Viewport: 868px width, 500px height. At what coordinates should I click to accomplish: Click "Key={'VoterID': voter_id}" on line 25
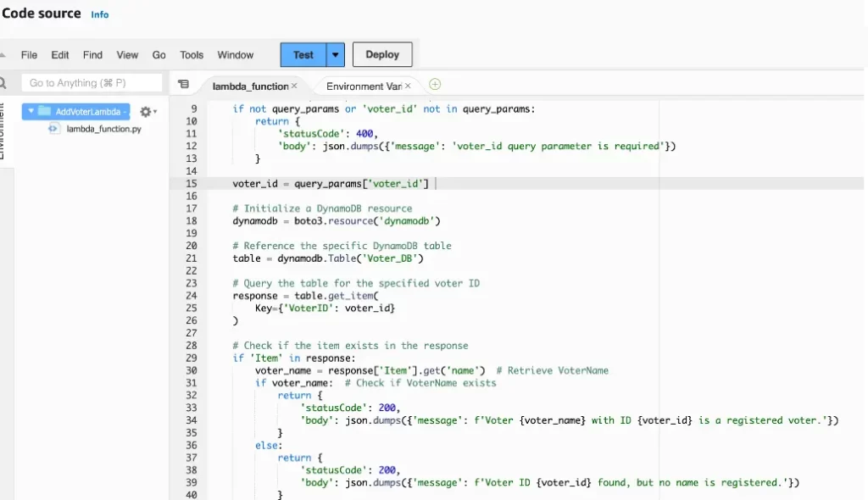tap(325, 308)
